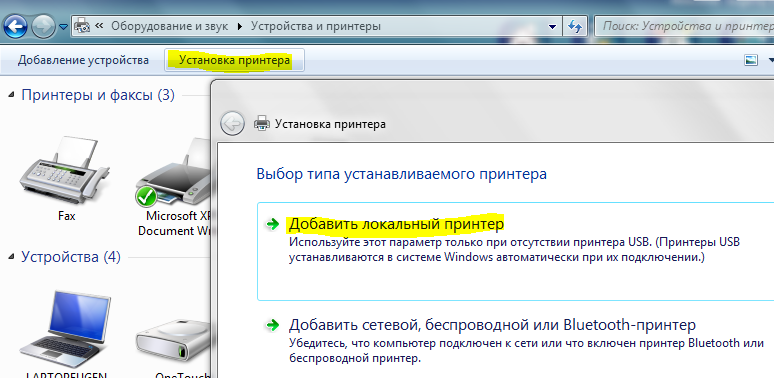This screenshot has width=774, height=378.
Task: Click the change view icon in the toolbar
Action: click(751, 60)
